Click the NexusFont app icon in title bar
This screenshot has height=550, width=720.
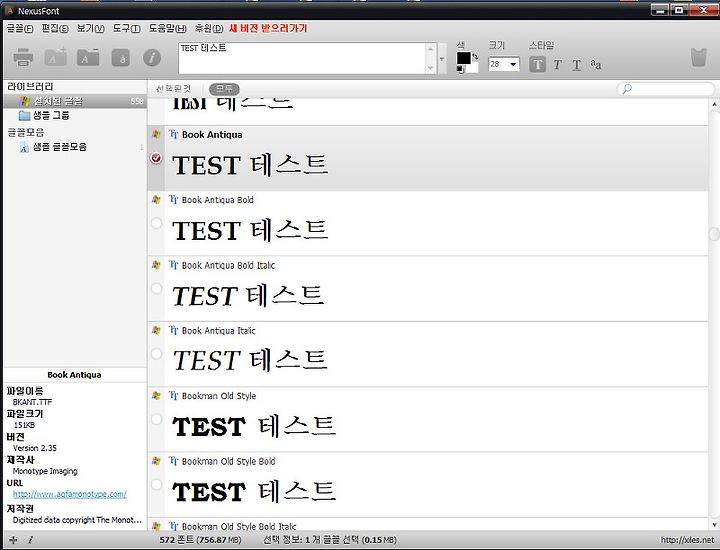10,10
